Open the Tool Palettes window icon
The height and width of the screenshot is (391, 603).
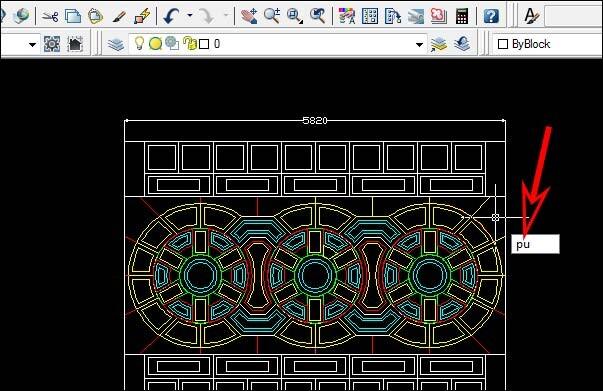coord(393,16)
